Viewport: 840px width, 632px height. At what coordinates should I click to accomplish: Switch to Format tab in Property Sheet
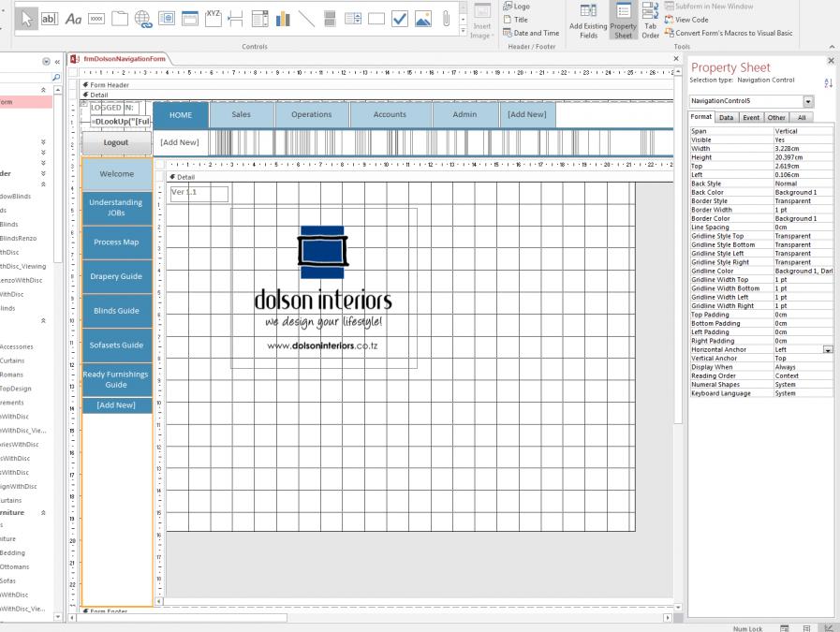[x=700, y=117]
